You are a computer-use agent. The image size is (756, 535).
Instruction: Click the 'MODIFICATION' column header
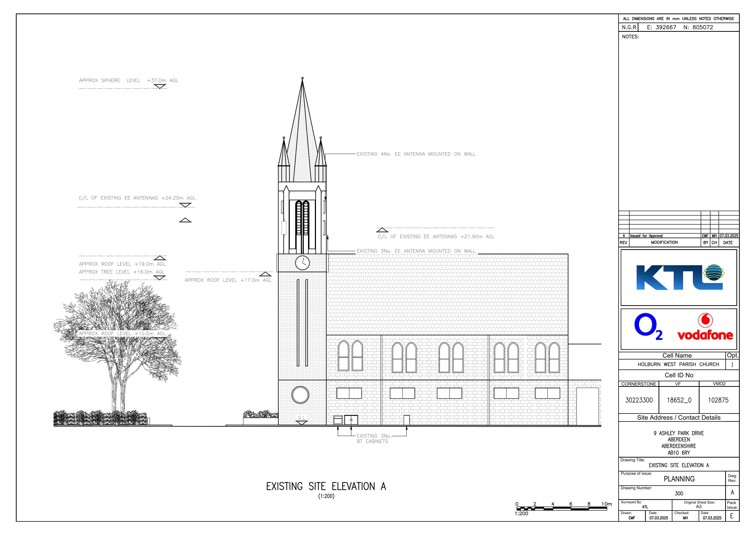pos(664,243)
